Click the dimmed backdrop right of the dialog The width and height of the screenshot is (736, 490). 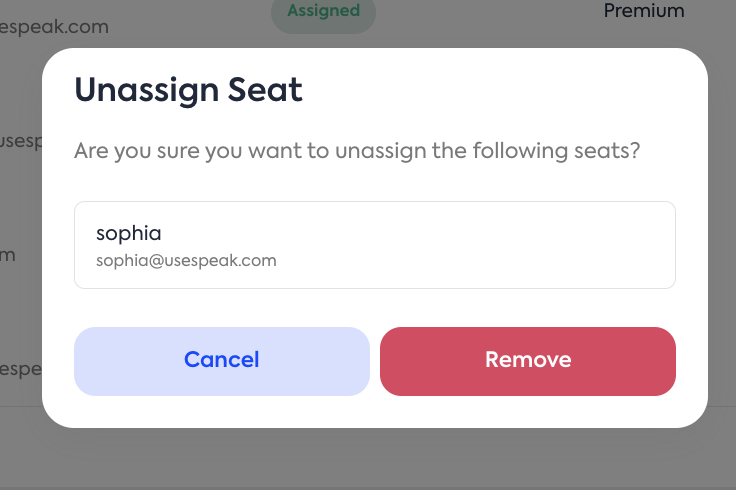[x=722, y=240]
